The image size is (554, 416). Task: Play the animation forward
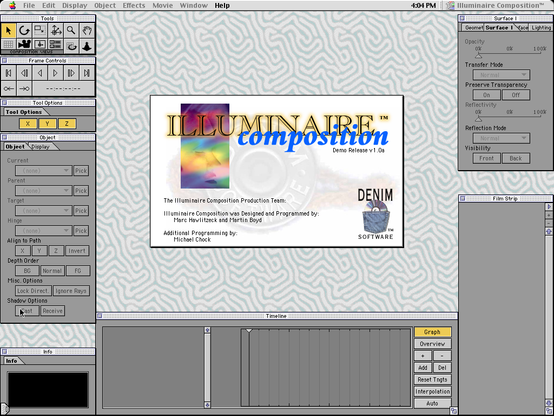tap(55, 73)
